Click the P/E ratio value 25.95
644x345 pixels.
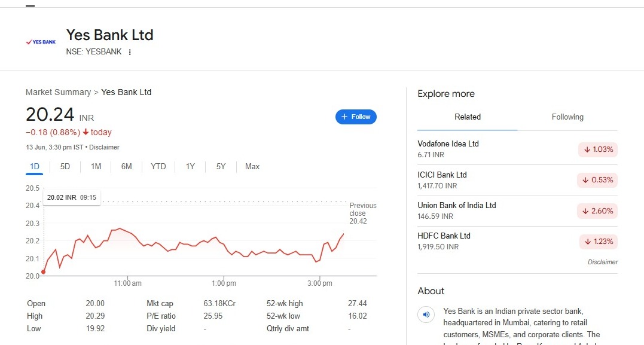click(x=213, y=316)
